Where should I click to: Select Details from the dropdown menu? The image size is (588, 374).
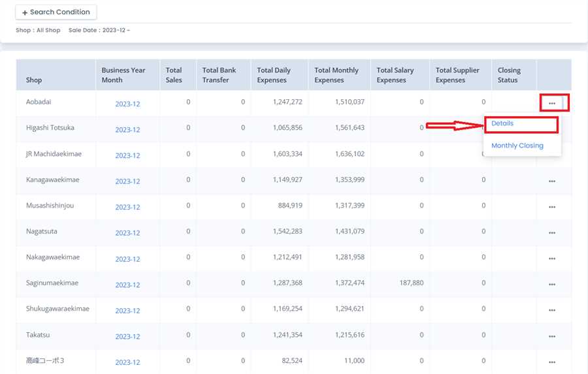(502, 123)
